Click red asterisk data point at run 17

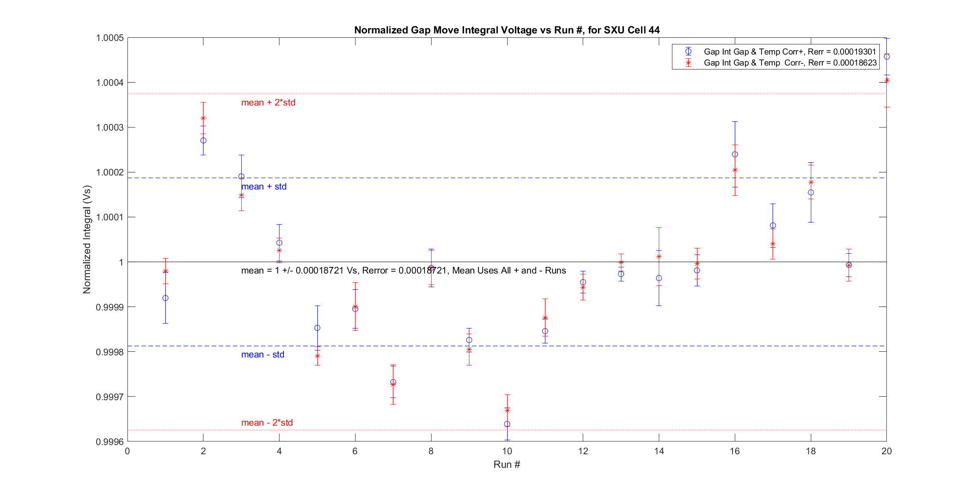773,244
